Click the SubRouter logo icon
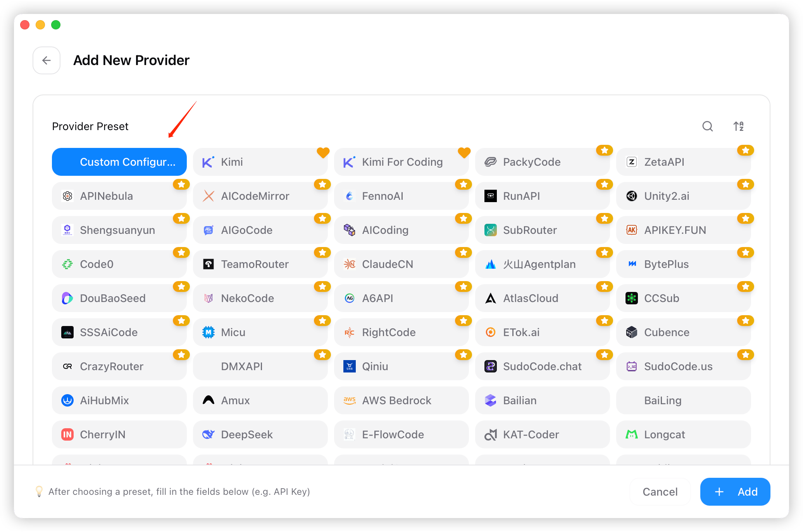 tap(491, 230)
